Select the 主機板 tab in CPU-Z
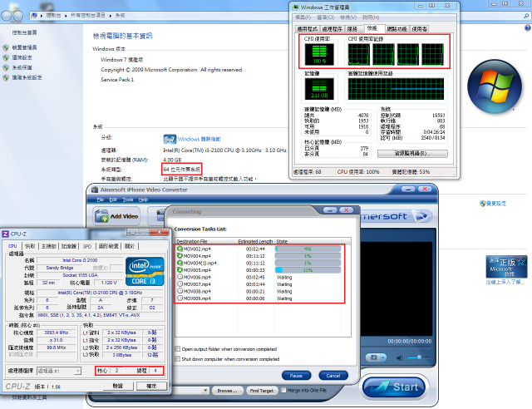This screenshot has height=409, width=532. (49, 246)
